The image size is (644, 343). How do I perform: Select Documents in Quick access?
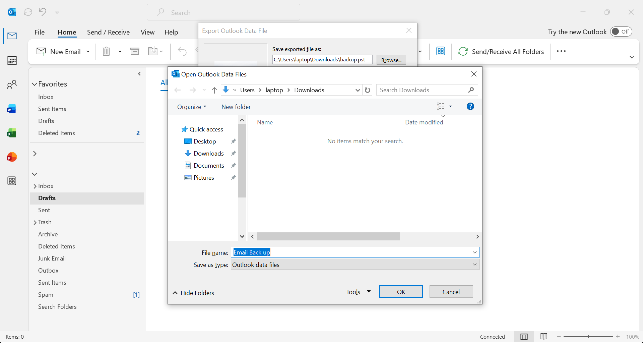[x=209, y=166]
